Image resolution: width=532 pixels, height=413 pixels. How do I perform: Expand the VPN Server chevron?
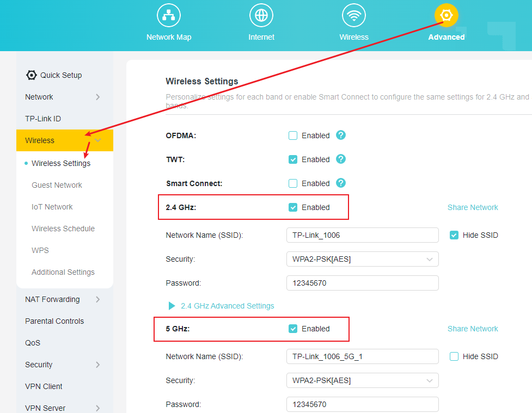[x=97, y=408]
